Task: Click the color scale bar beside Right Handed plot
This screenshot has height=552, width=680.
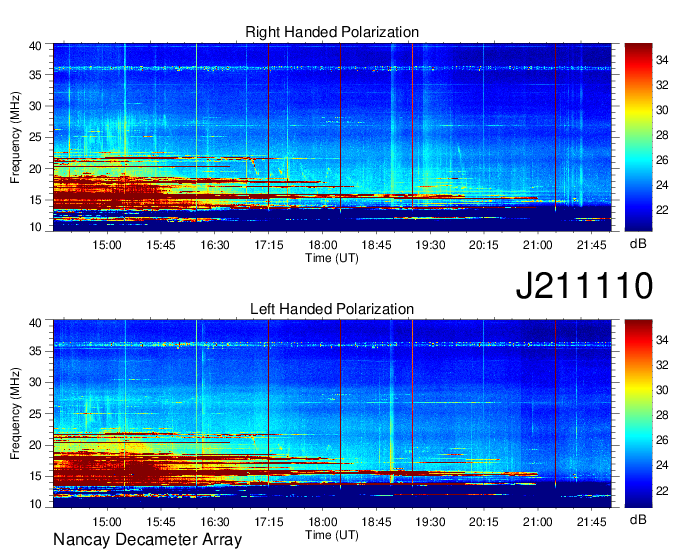Action: (638, 137)
